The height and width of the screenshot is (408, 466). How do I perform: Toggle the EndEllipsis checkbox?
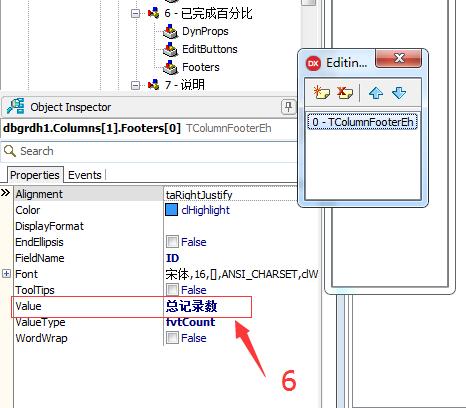pyautogui.click(x=172, y=242)
